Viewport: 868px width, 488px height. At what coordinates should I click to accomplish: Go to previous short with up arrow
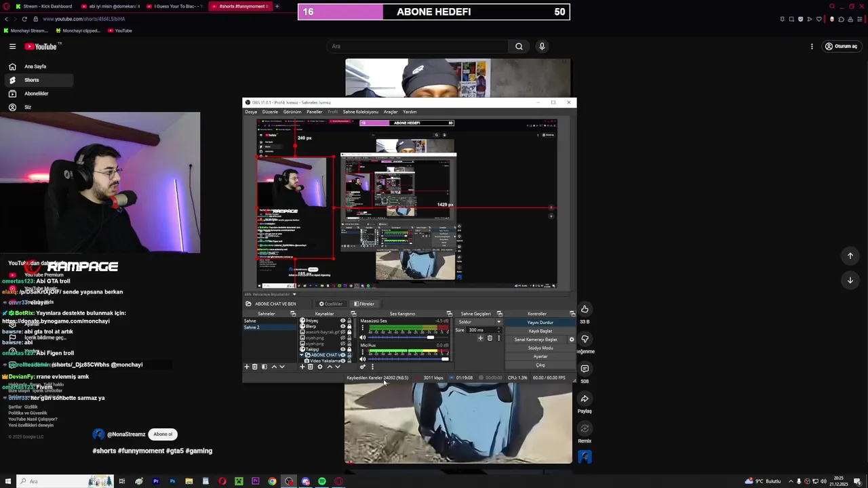pos(850,256)
